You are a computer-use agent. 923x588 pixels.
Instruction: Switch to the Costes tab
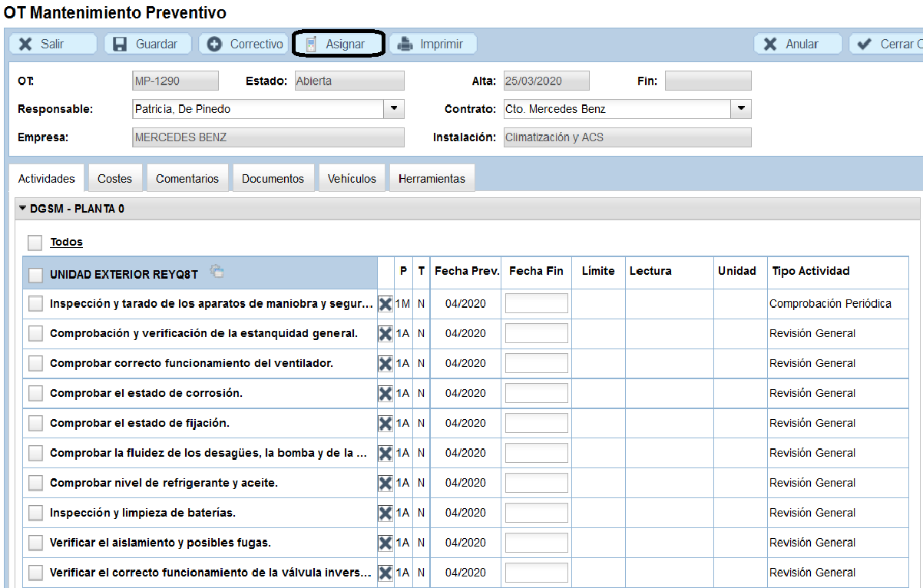pos(114,179)
